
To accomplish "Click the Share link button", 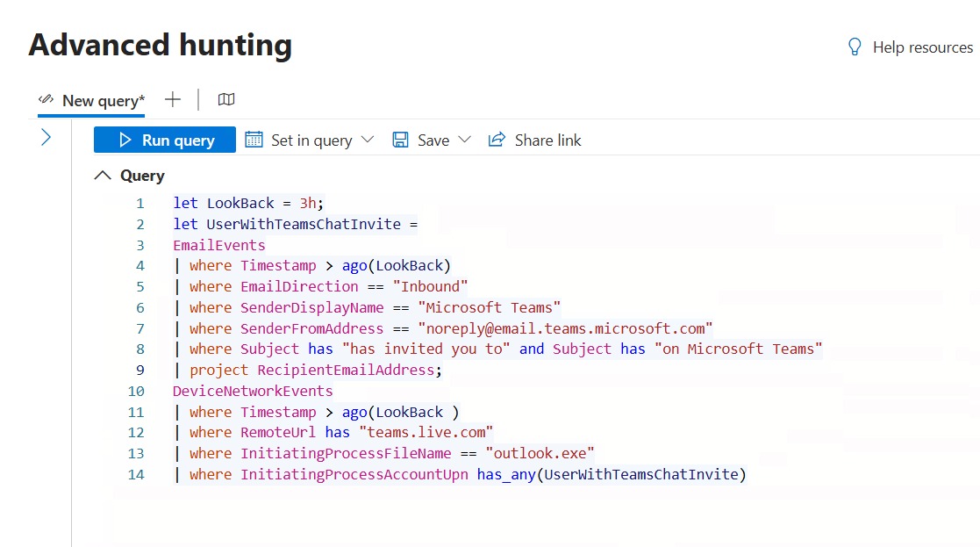I will [534, 140].
